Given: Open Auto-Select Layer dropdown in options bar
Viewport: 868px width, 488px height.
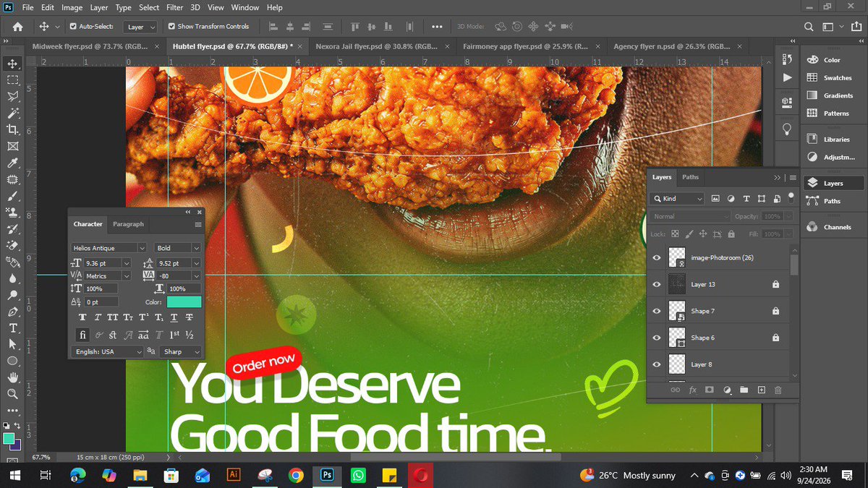Looking at the screenshot, I should [140, 27].
